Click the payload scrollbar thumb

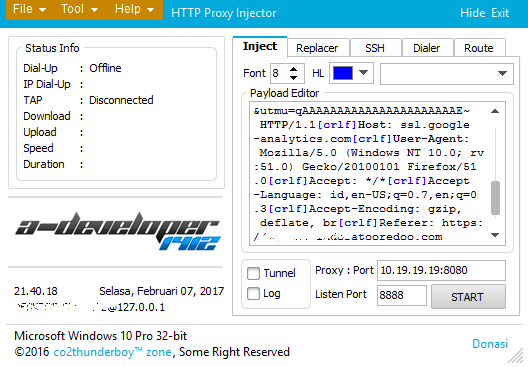[495, 198]
